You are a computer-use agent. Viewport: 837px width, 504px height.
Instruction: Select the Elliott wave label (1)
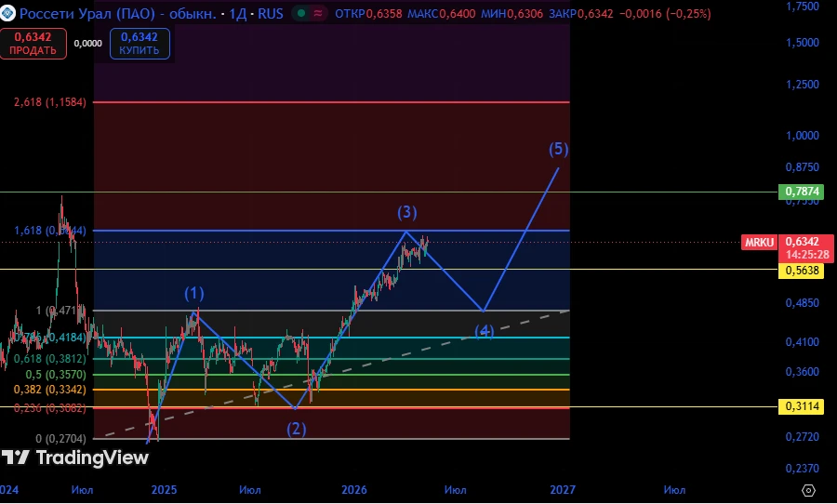(194, 293)
